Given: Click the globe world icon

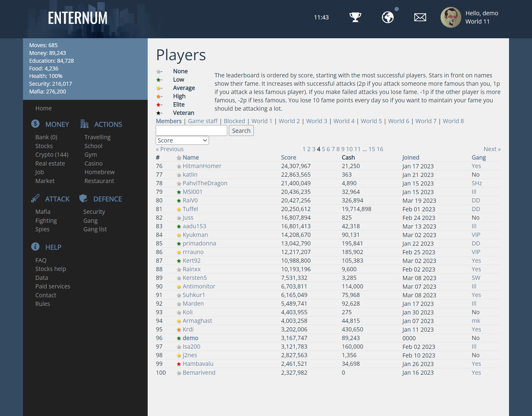Looking at the screenshot, I should [x=388, y=17].
